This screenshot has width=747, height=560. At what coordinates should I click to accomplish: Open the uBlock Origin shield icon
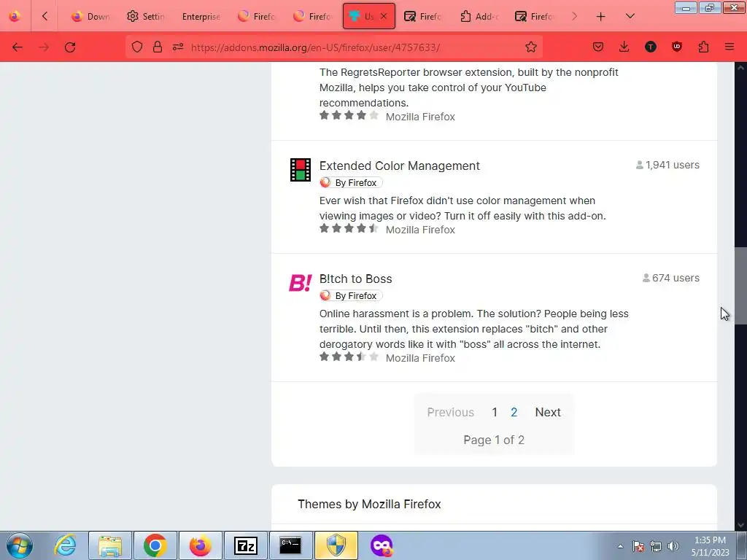tap(676, 47)
